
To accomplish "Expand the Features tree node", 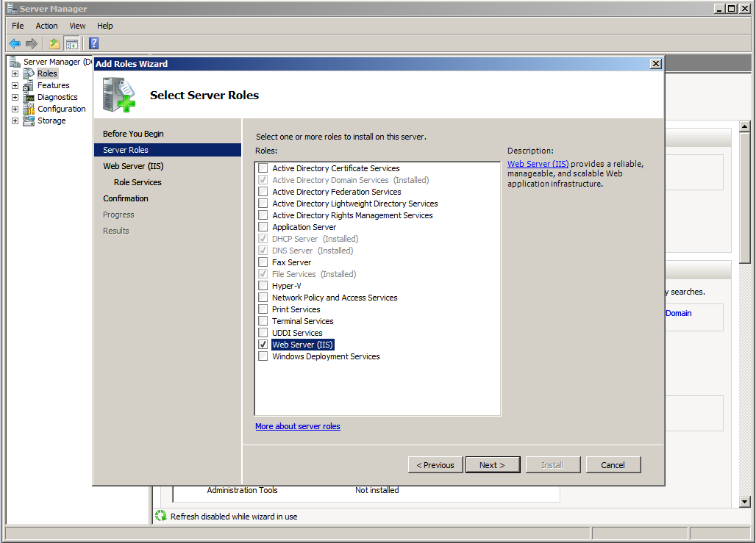I will coord(15,86).
